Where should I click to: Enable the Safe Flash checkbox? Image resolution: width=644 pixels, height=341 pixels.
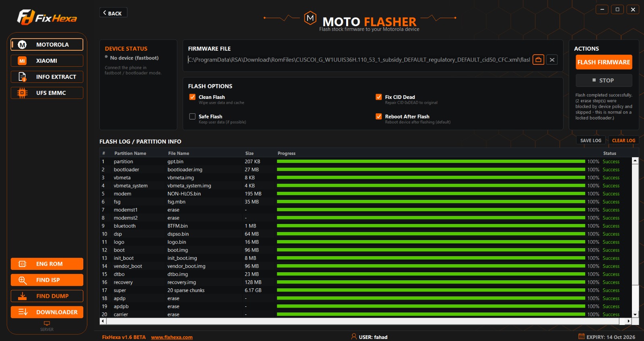tap(192, 116)
